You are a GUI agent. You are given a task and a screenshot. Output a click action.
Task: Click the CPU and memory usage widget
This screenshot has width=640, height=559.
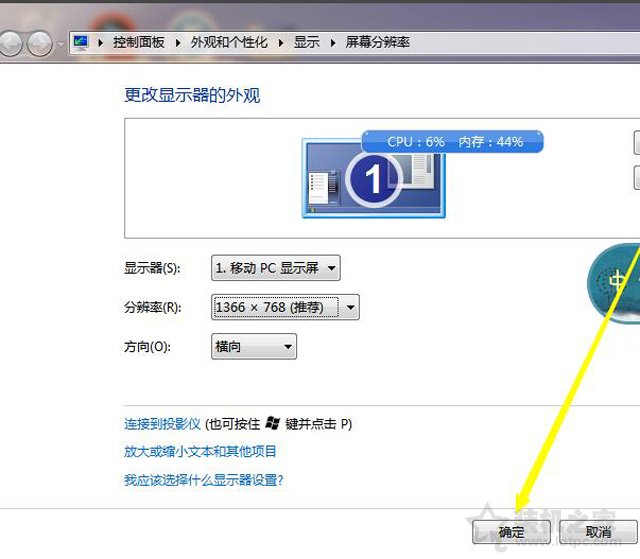pyautogui.click(x=452, y=142)
